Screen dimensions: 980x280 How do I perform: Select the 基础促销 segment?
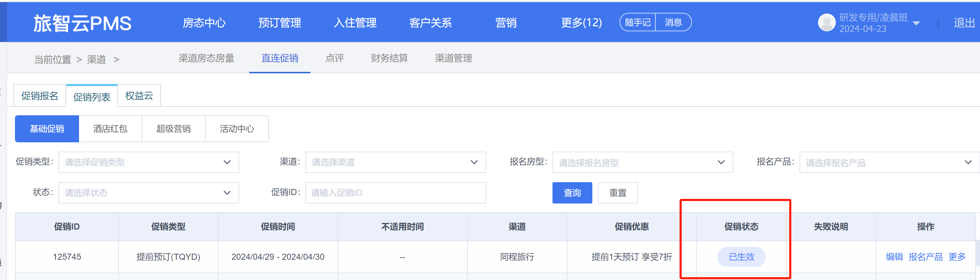pos(47,128)
